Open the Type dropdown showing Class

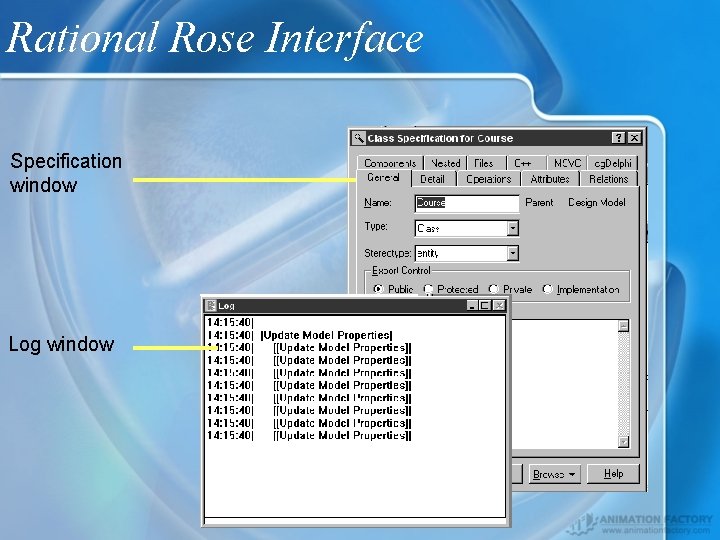click(x=512, y=228)
